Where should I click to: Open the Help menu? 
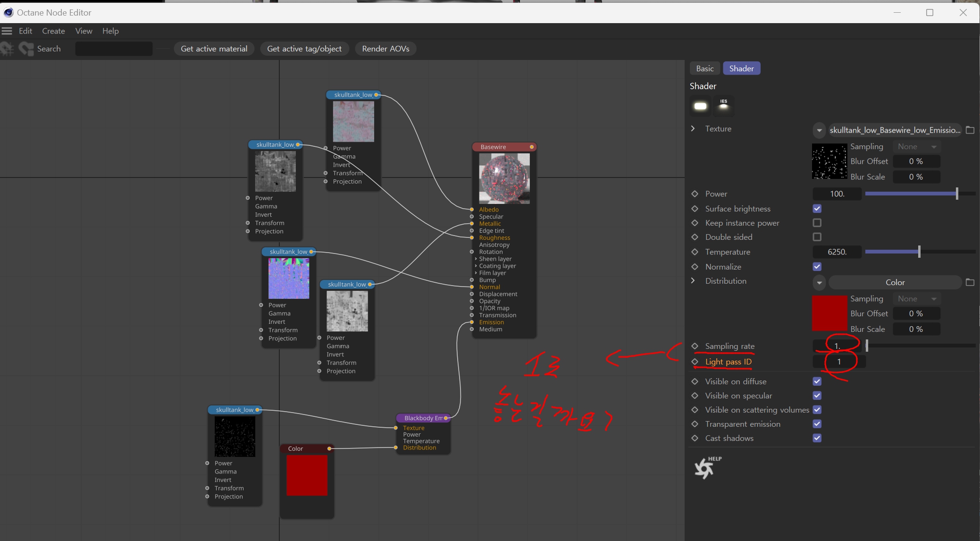click(110, 31)
